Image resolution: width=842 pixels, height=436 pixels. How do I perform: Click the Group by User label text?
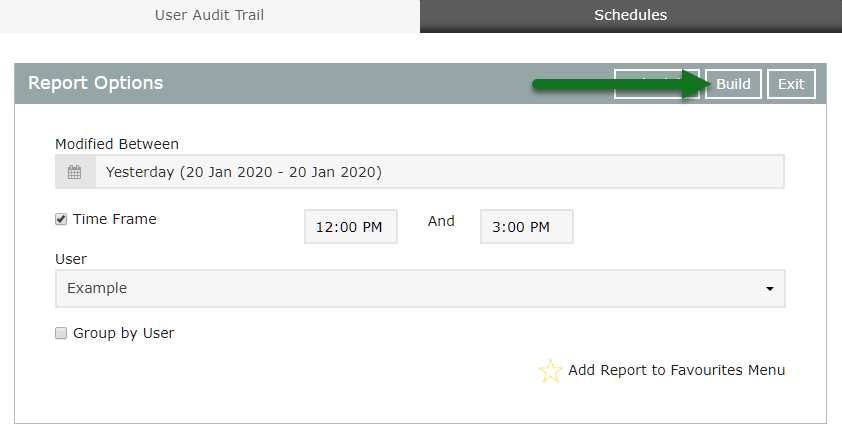[x=124, y=333]
